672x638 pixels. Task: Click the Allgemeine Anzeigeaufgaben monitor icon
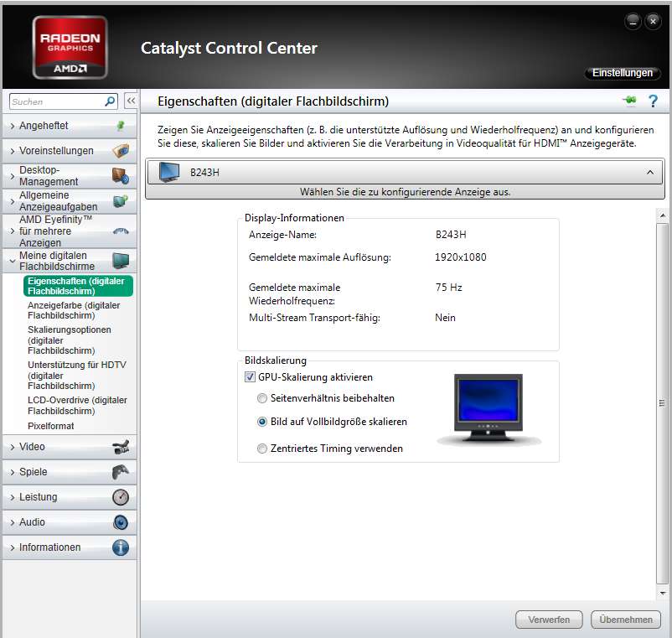[121, 201]
